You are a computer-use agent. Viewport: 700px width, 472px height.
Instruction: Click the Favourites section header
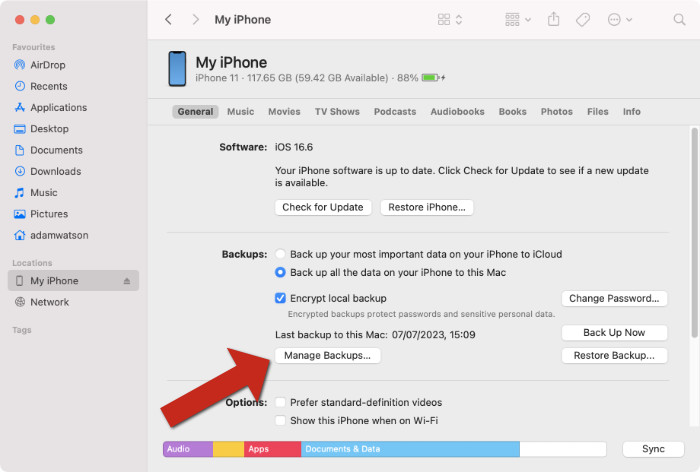coord(34,47)
